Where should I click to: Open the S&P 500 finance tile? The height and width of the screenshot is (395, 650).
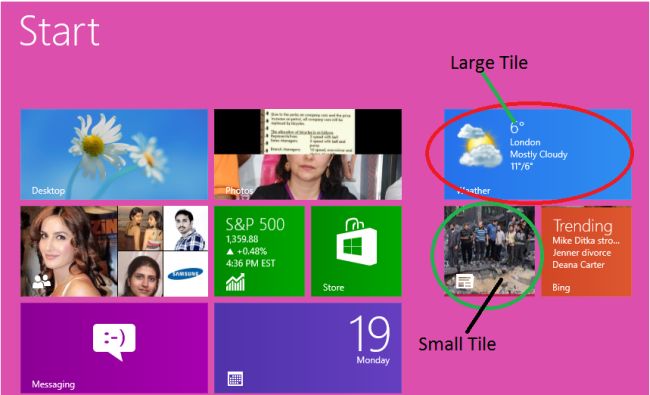pos(259,251)
